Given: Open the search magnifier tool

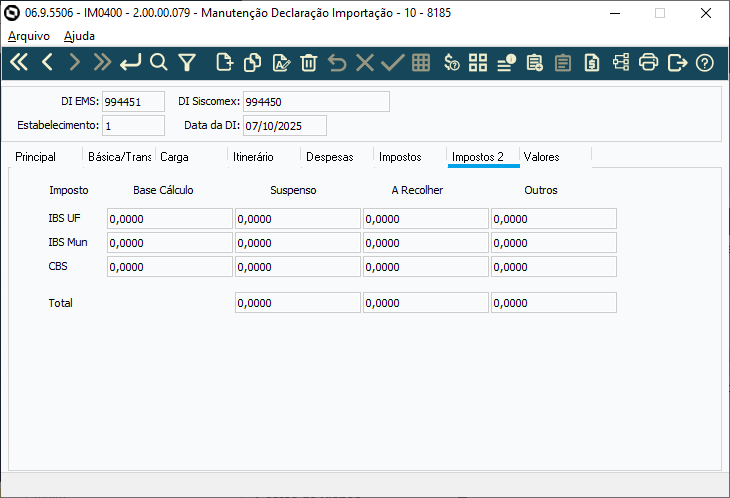Looking at the screenshot, I should (x=158, y=62).
